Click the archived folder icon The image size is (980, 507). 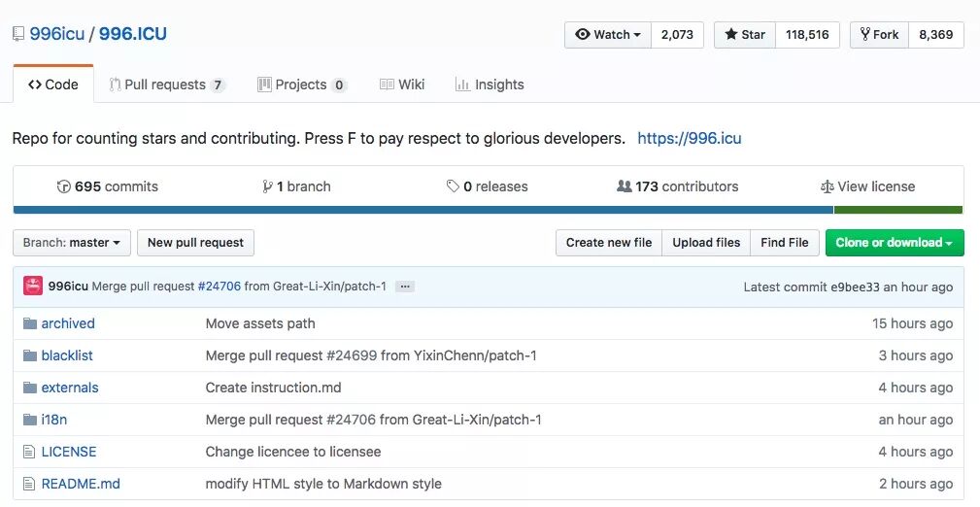pyautogui.click(x=29, y=323)
